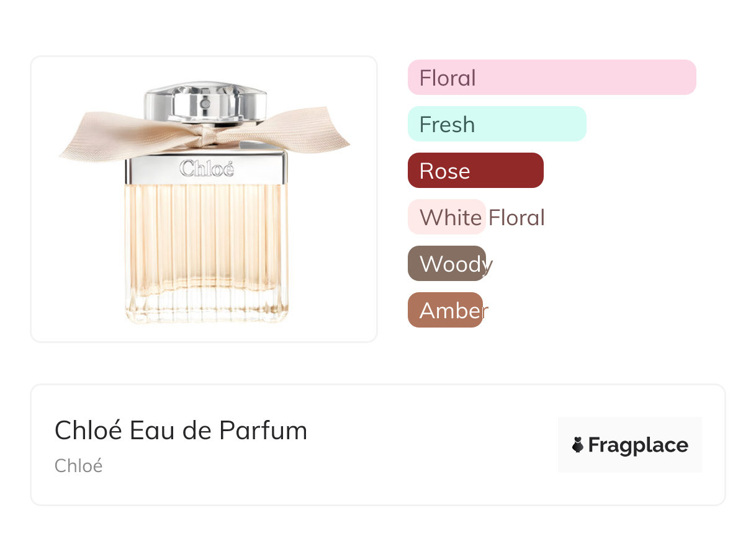
Task: Select the 'Fresh' text label
Action: [447, 125]
